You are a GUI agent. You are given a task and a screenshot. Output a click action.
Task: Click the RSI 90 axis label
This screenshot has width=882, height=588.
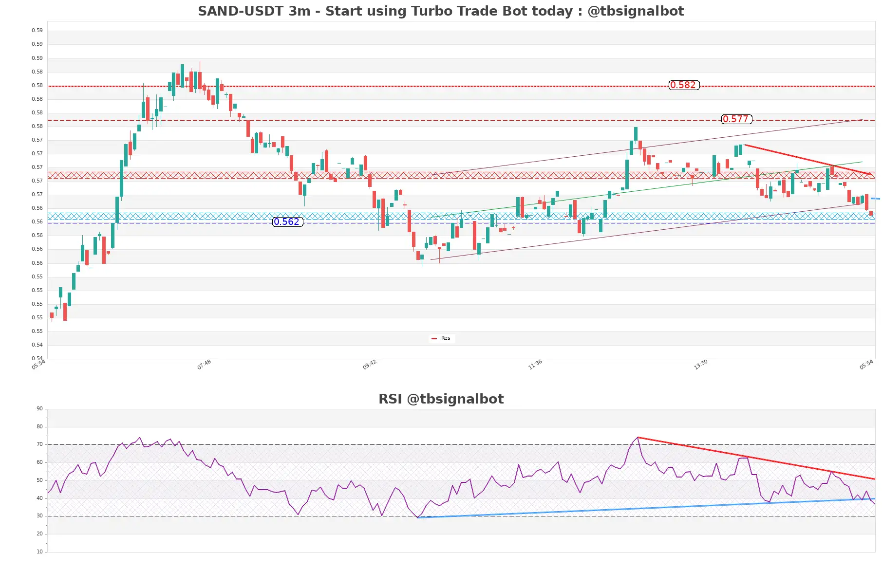[x=39, y=409]
